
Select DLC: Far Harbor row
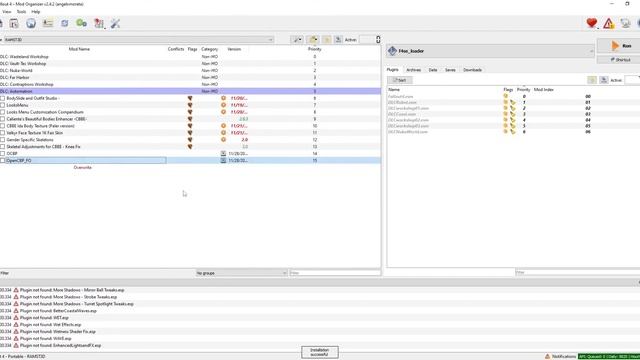click(190, 78)
